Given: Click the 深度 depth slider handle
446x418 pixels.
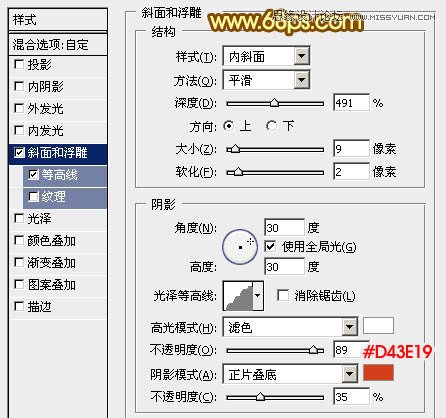Looking at the screenshot, I should pyautogui.click(x=274, y=103).
